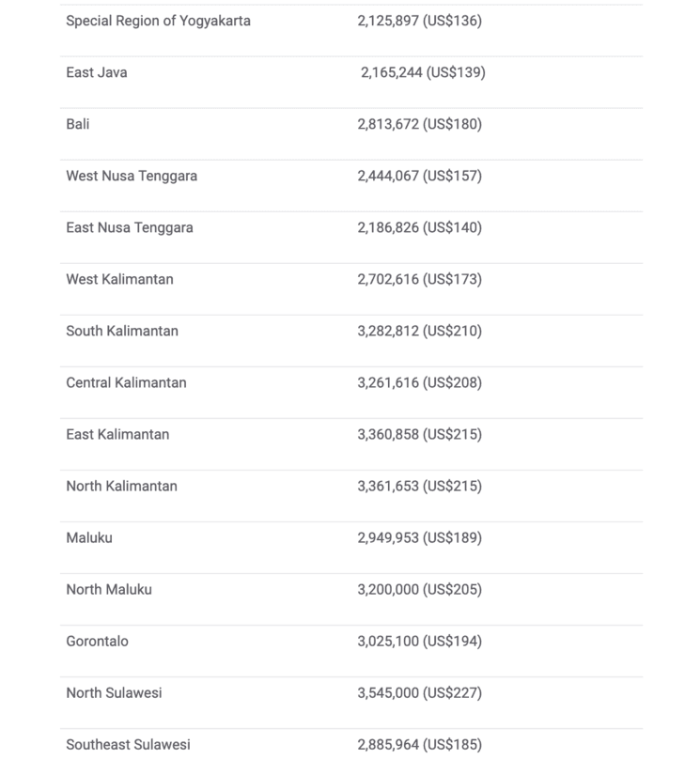
Task: Select the West Kalimantan province name
Action: point(119,279)
